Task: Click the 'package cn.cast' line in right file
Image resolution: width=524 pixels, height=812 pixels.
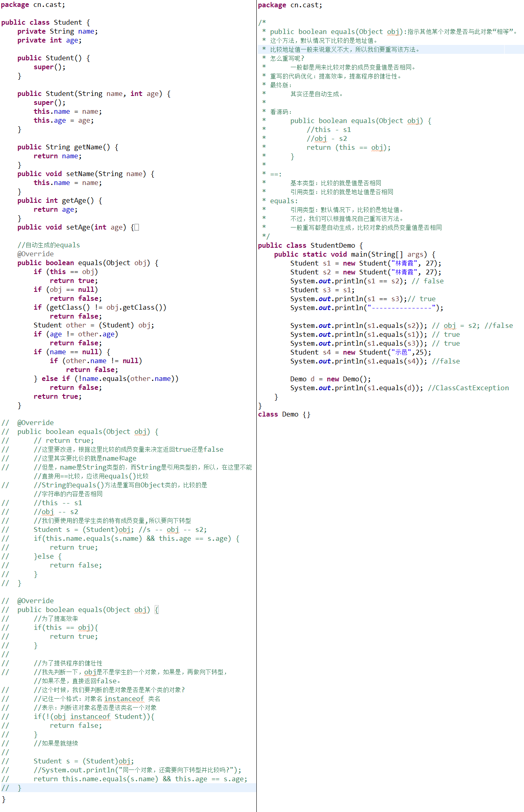Action: 290,5
